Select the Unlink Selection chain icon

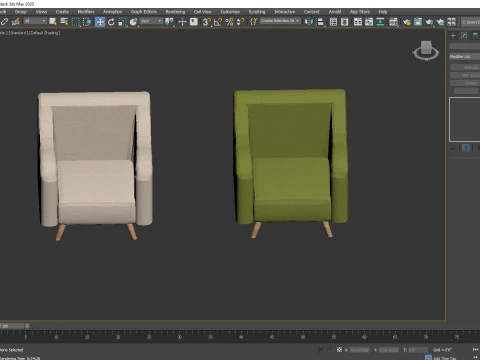point(4,22)
